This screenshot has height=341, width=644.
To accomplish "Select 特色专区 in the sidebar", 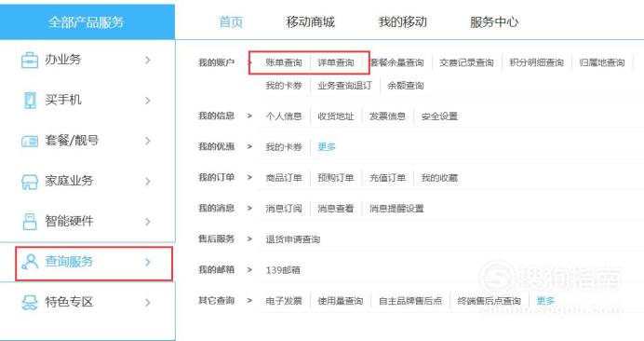I will coord(69,302).
